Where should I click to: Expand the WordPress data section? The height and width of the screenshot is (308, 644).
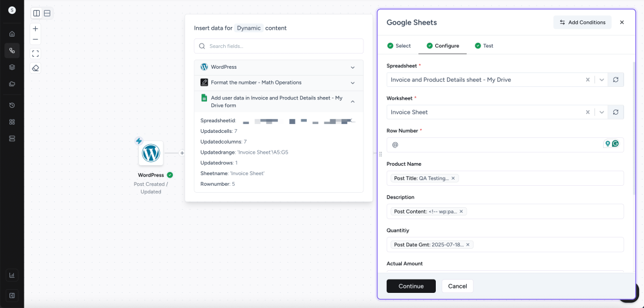click(352, 67)
